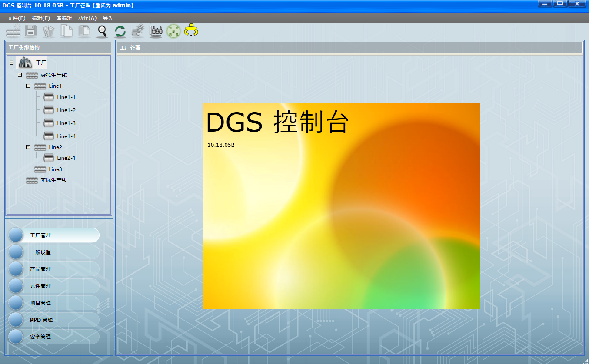589x364 pixels.
Task: Click the Line1-4 machine icon
Action: 49,136
